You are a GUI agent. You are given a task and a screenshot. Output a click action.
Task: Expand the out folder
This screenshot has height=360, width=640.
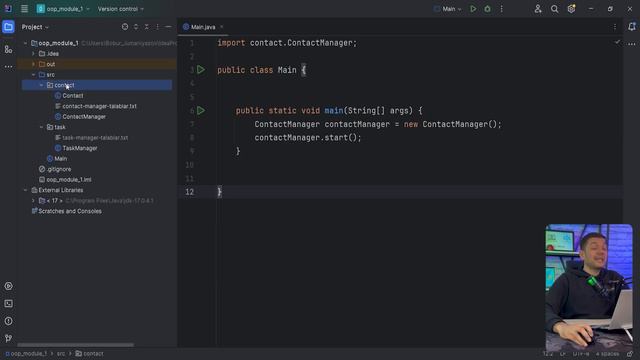pos(33,64)
